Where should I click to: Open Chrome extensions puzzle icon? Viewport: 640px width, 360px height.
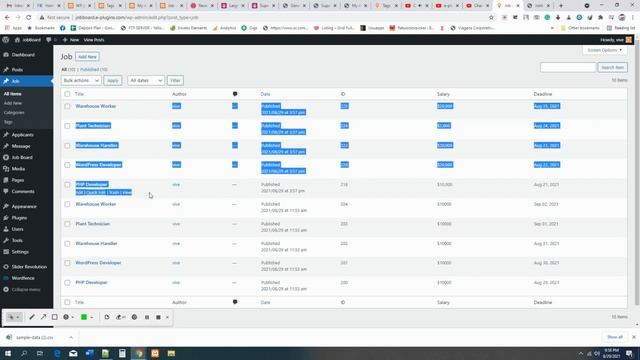tap(600, 18)
